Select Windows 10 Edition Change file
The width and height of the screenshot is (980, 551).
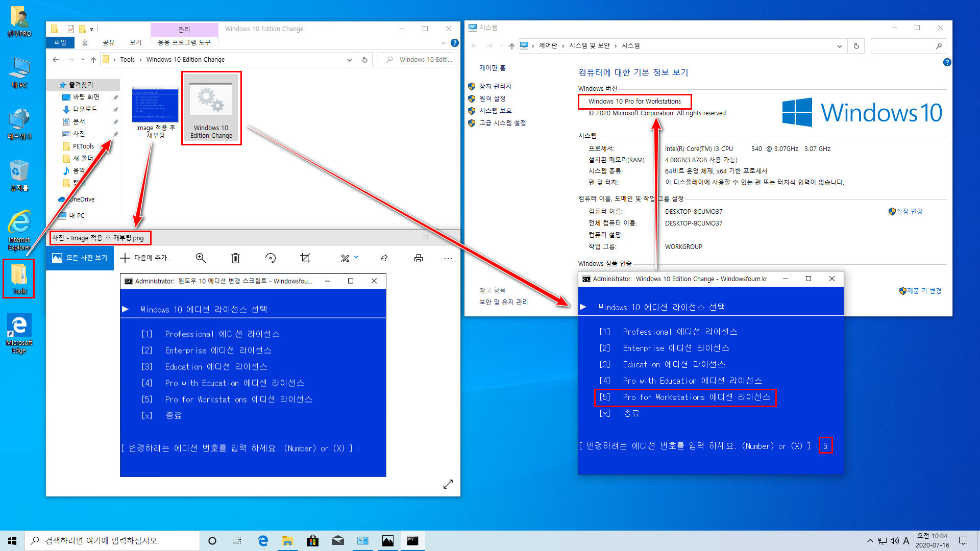(x=211, y=108)
